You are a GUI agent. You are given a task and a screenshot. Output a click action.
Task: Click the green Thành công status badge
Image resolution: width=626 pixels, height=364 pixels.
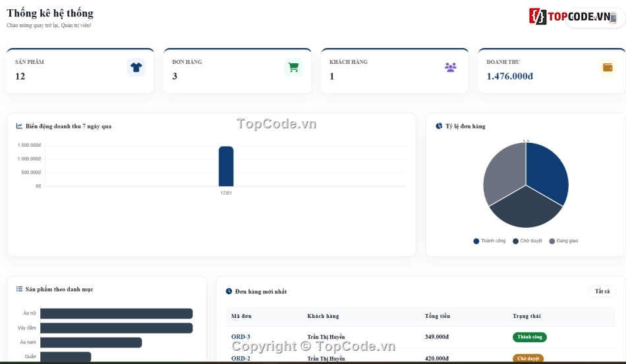(529, 337)
